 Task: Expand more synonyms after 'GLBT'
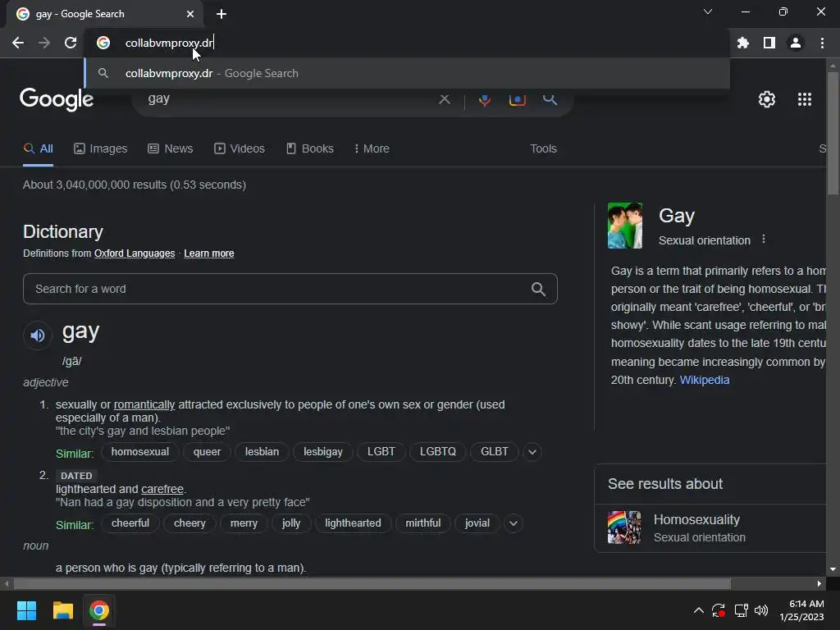click(x=532, y=452)
